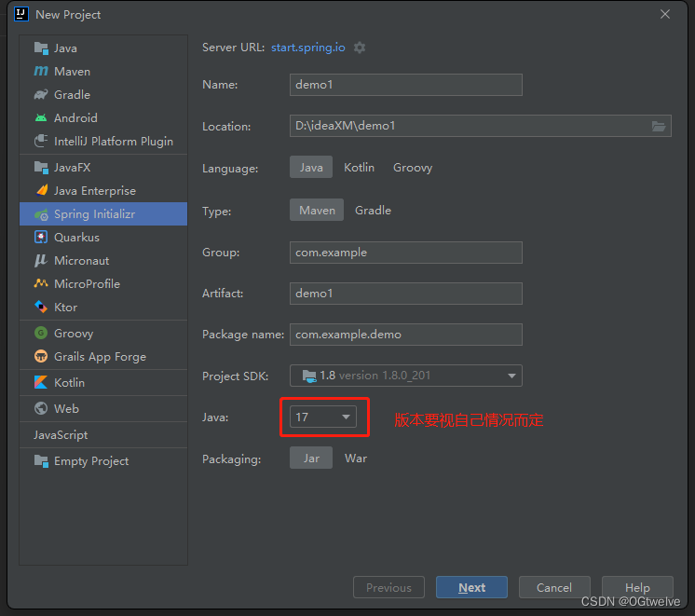Select the Kotlin K icon
Image resolution: width=695 pixels, height=616 pixels.
point(41,382)
